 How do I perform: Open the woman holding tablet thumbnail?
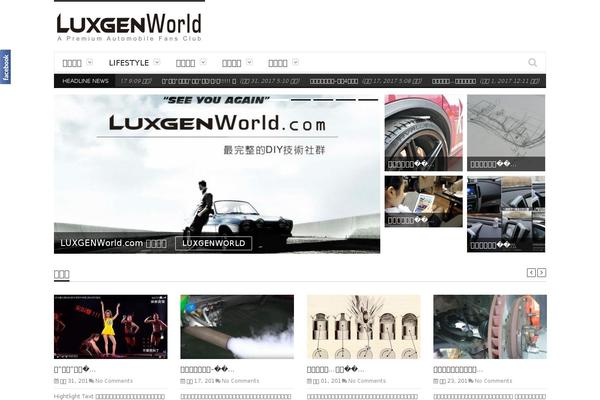(424, 201)
